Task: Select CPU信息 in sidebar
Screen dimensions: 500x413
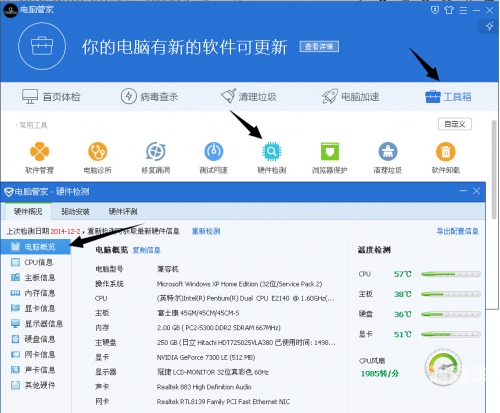Action: (x=36, y=262)
